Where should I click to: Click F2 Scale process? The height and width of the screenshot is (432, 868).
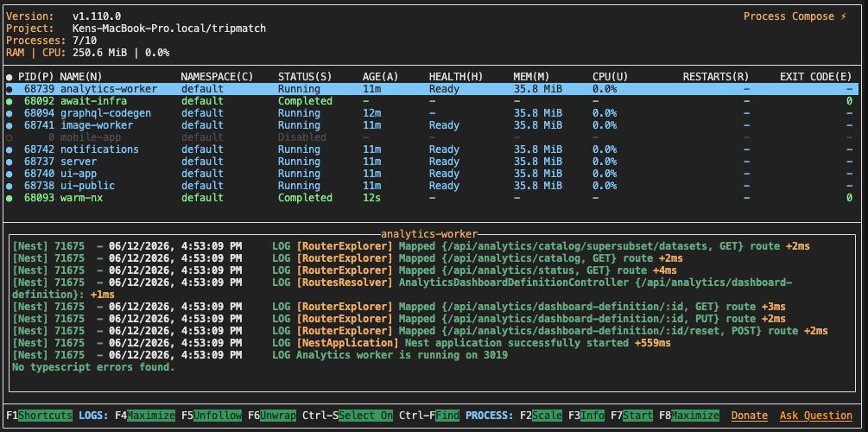point(541,416)
